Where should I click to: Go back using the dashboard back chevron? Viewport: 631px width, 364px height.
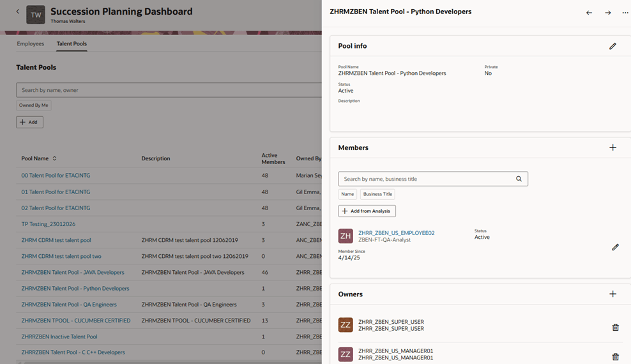coord(18,11)
